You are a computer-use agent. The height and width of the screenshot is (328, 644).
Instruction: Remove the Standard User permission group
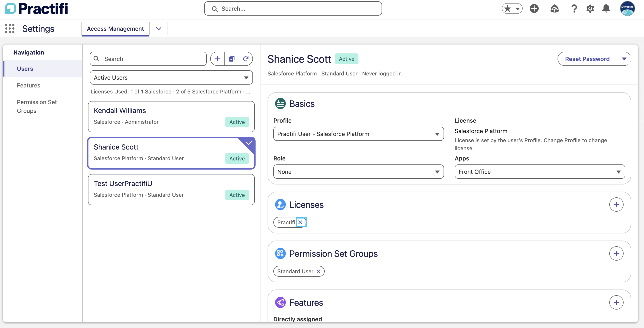point(318,271)
